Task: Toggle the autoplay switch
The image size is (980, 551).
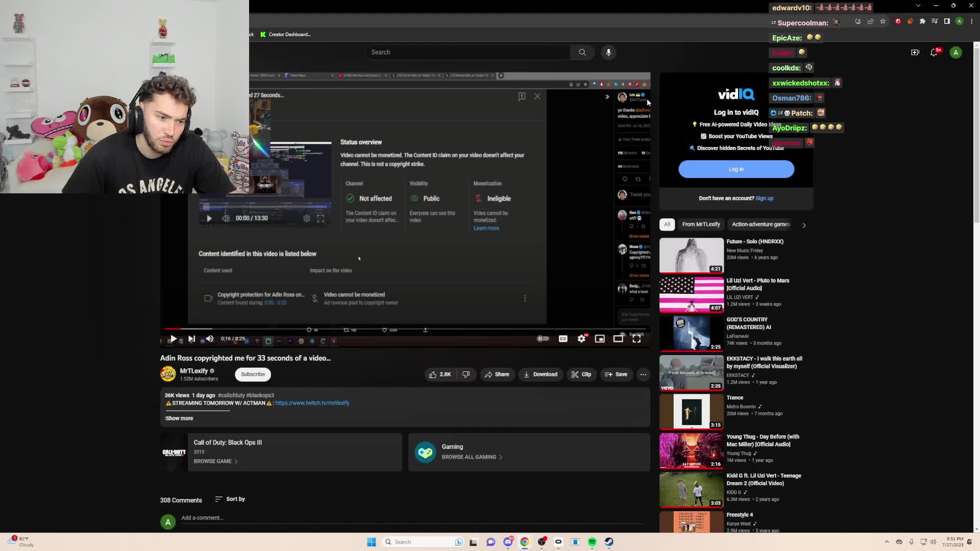Action: pos(543,339)
